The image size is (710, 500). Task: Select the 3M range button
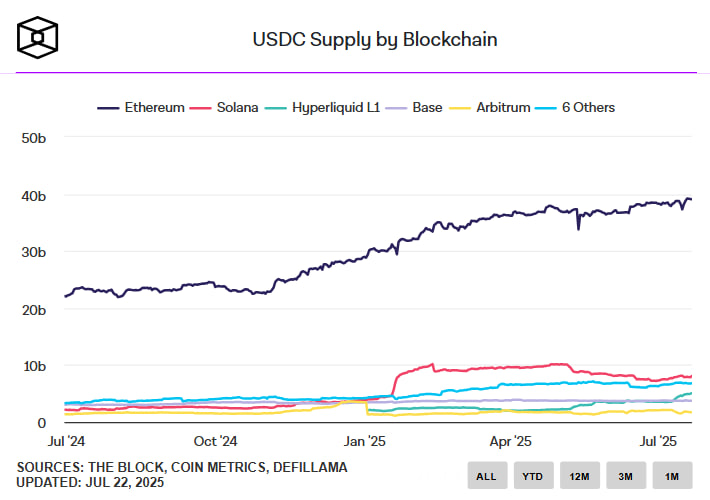pyautogui.click(x=625, y=475)
